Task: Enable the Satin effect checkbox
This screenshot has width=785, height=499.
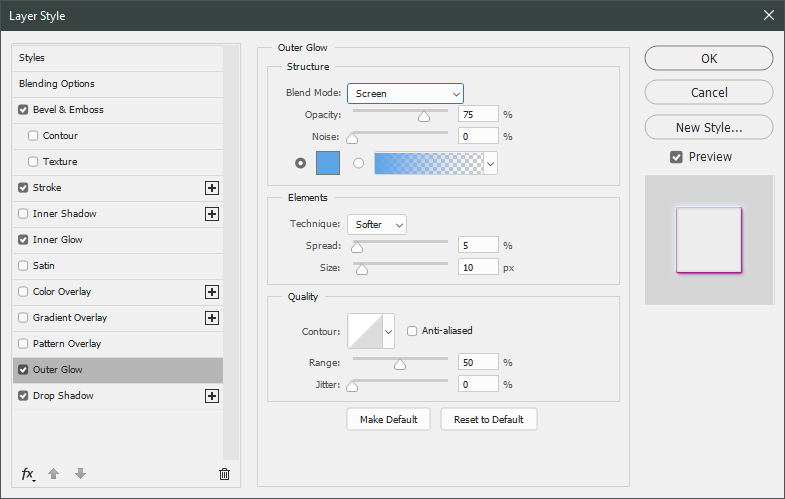Action: point(24,266)
